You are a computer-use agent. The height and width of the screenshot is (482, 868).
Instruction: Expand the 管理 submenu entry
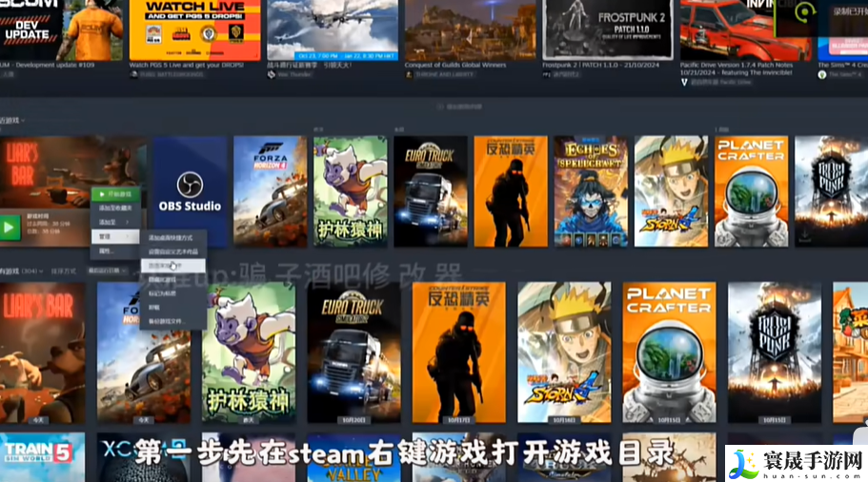click(x=115, y=236)
